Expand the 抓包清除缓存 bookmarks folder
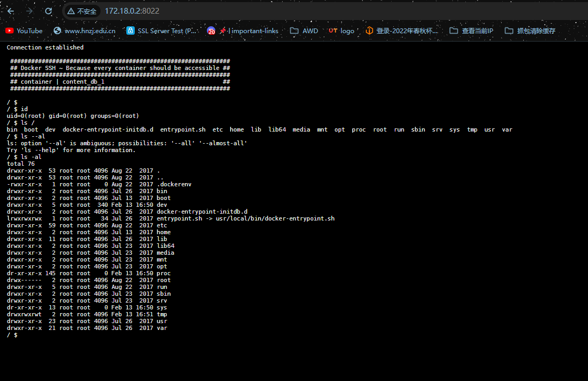588x381 pixels. [x=530, y=31]
